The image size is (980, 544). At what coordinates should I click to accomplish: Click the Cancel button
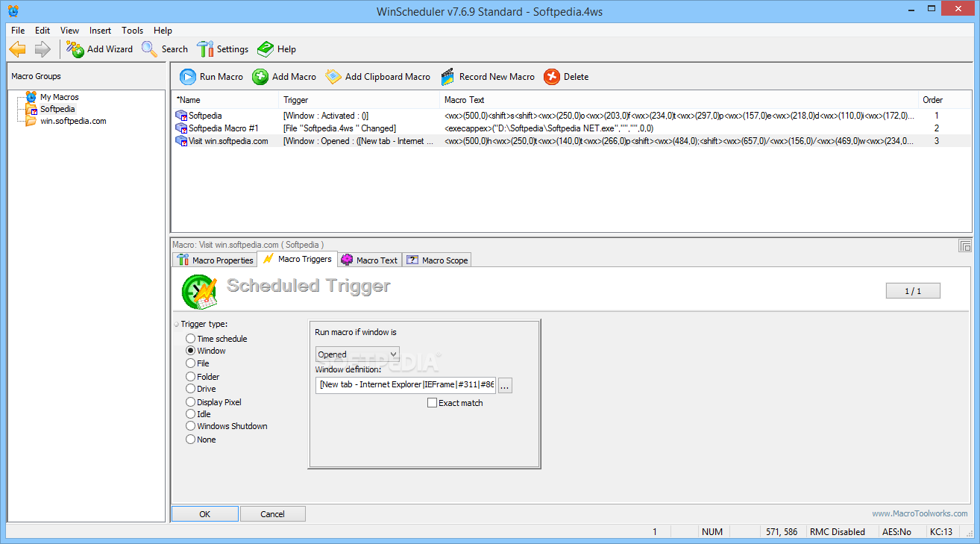(x=272, y=514)
